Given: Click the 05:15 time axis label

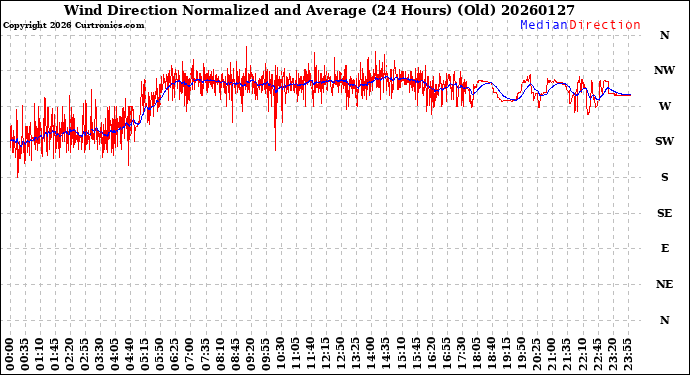Looking at the screenshot, I should pos(145,355).
